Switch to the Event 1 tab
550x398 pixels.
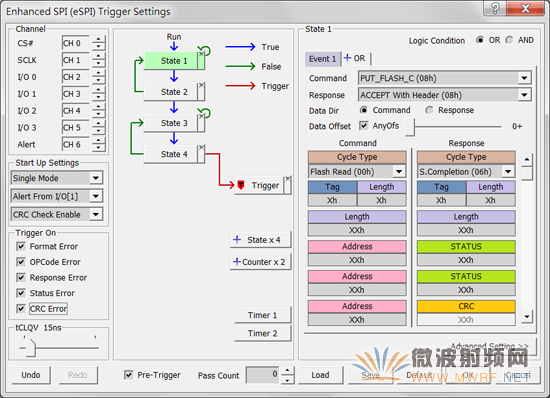pyautogui.click(x=322, y=59)
